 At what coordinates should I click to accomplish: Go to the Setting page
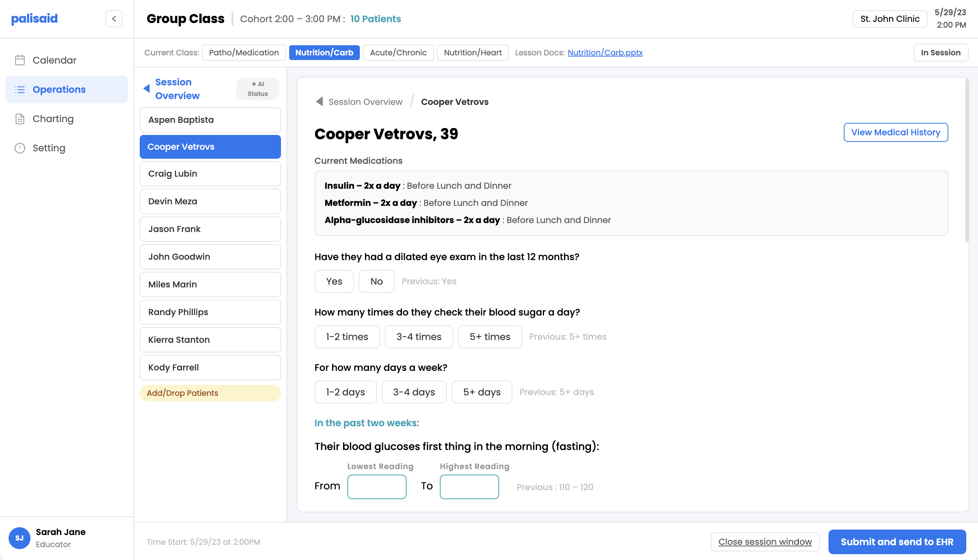pos(67,148)
